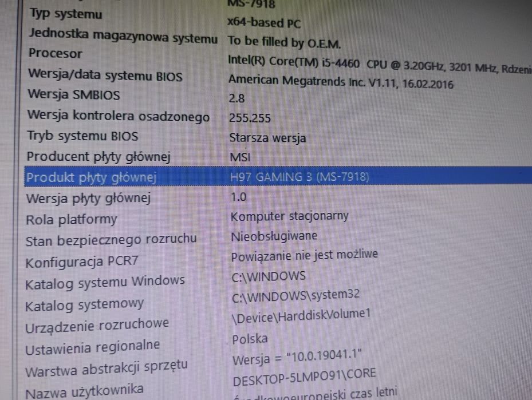Select 'Wersja = "10.0.19041.1"' value
The width and height of the screenshot is (532, 400).
tap(297, 358)
